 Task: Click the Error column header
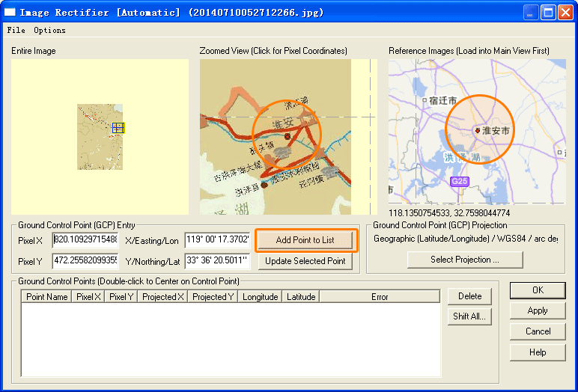(380, 297)
